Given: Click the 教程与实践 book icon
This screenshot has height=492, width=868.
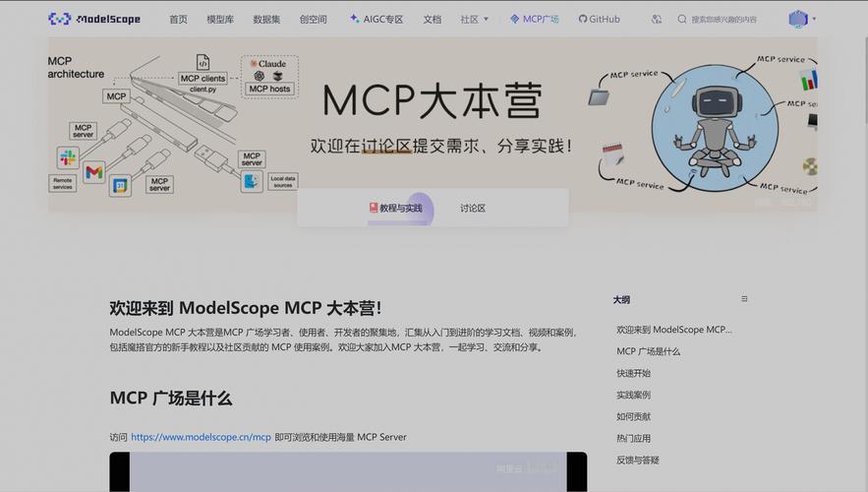Looking at the screenshot, I should coord(374,208).
